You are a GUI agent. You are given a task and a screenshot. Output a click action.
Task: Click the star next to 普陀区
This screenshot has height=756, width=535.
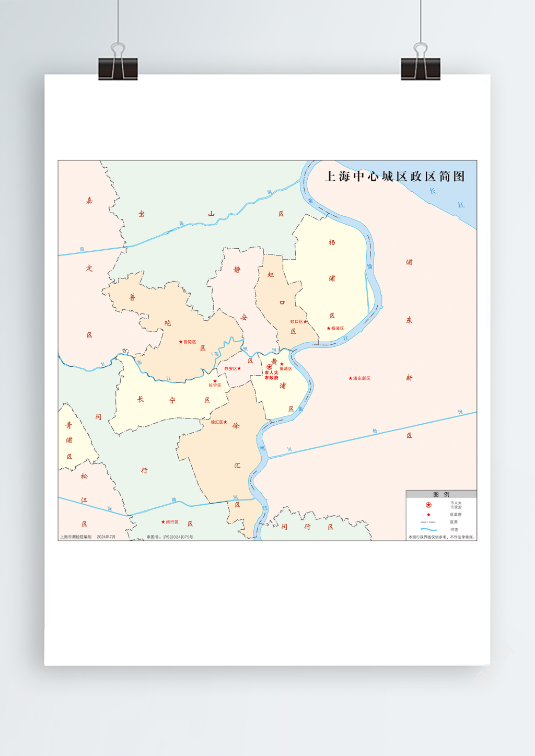[181, 342]
